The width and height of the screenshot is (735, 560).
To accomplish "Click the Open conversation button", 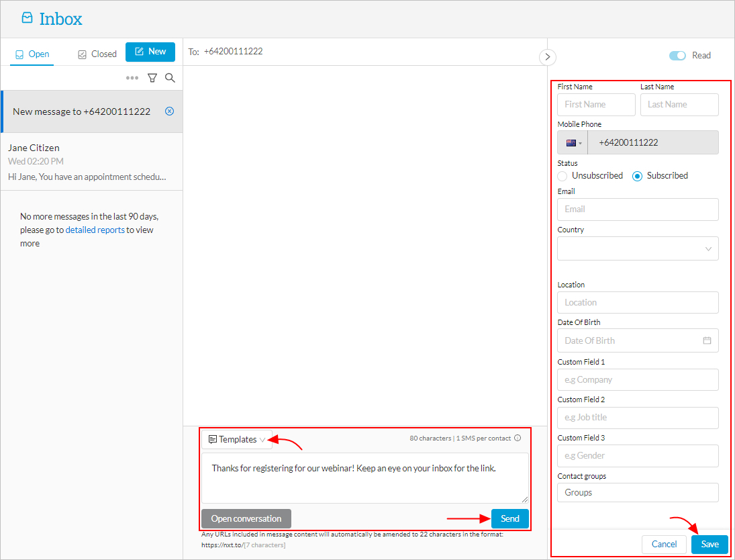I will (x=246, y=519).
